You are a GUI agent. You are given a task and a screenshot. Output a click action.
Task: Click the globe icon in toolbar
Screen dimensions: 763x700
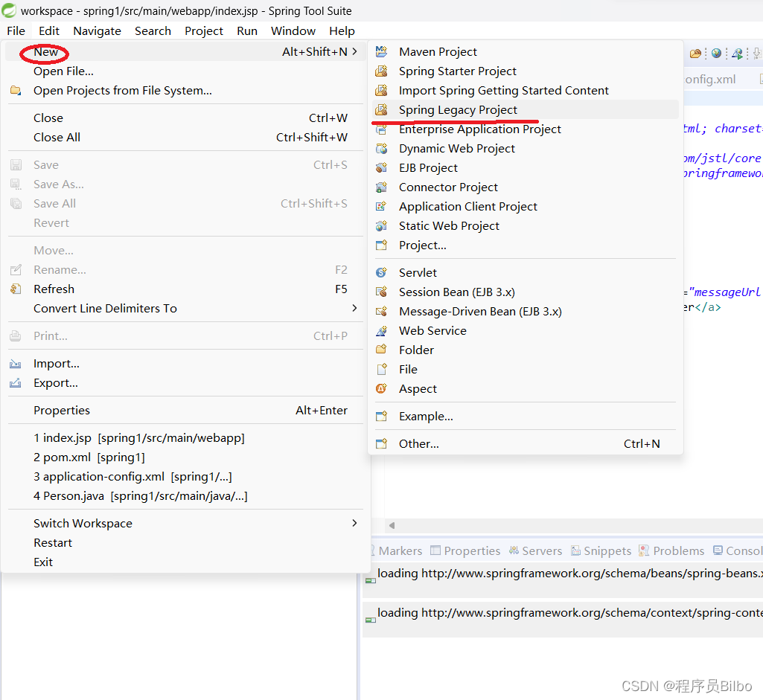click(716, 54)
